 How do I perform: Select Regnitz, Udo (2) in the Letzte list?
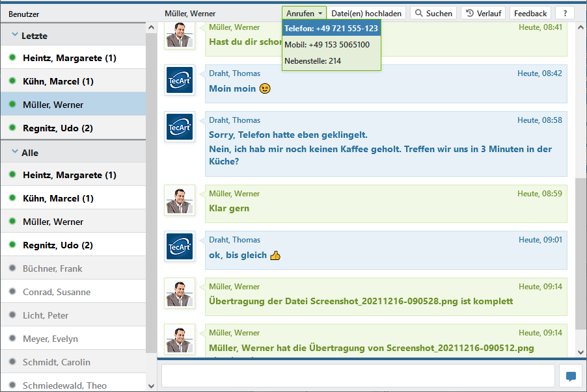[x=58, y=128]
